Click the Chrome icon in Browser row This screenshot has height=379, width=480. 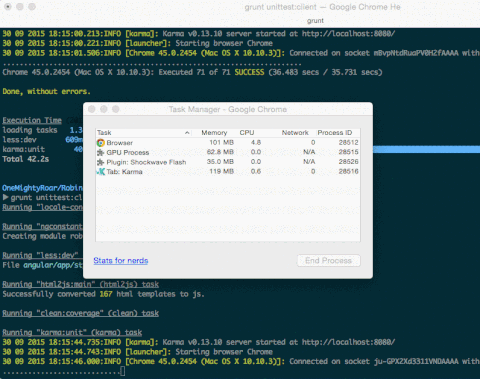click(x=101, y=143)
